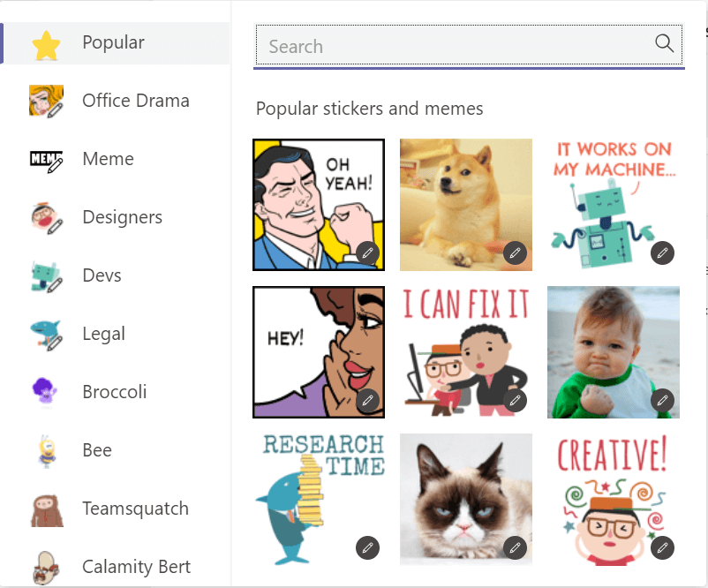Open the Broccoli sticker pack
The image size is (708, 588).
(x=113, y=392)
